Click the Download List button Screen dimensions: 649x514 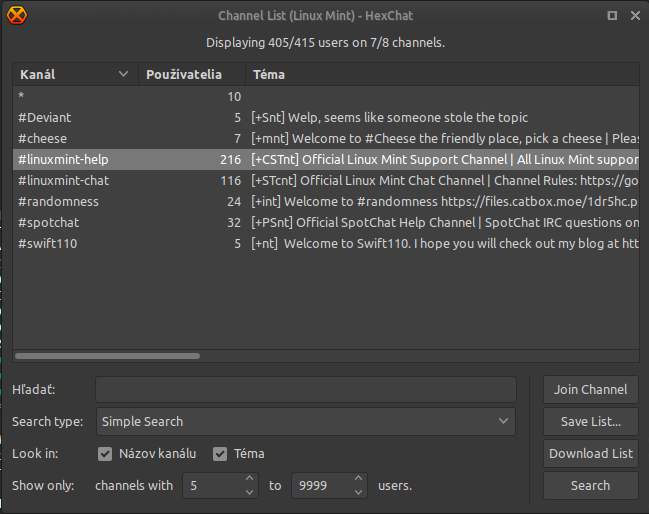[x=590, y=454]
